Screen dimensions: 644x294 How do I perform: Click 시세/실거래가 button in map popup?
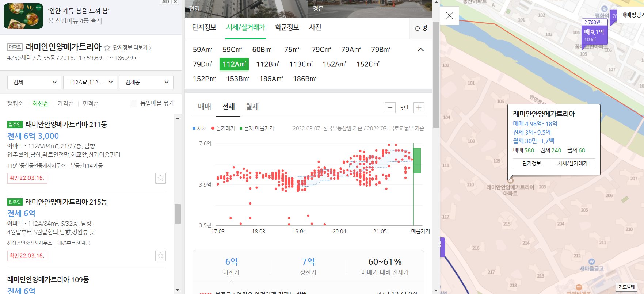click(x=572, y=164)
